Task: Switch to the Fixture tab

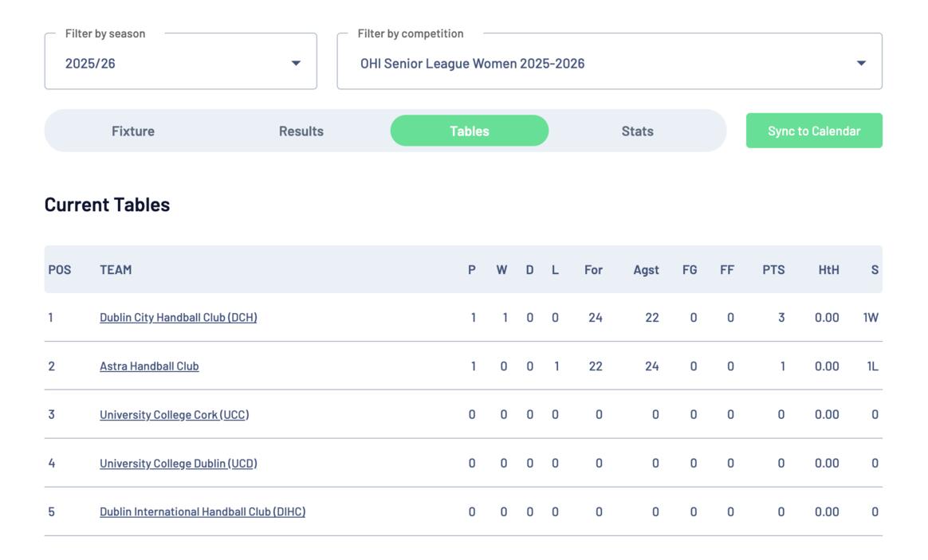Action: pos(133,131)
